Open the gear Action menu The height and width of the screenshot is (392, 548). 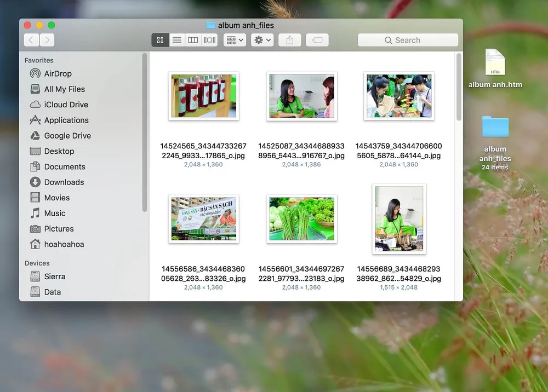[x=262, y=40]
